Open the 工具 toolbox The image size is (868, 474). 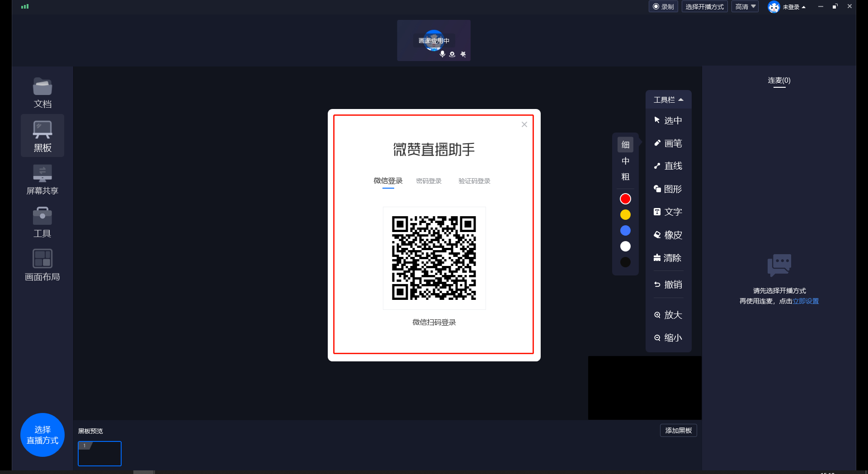(42, 223)
